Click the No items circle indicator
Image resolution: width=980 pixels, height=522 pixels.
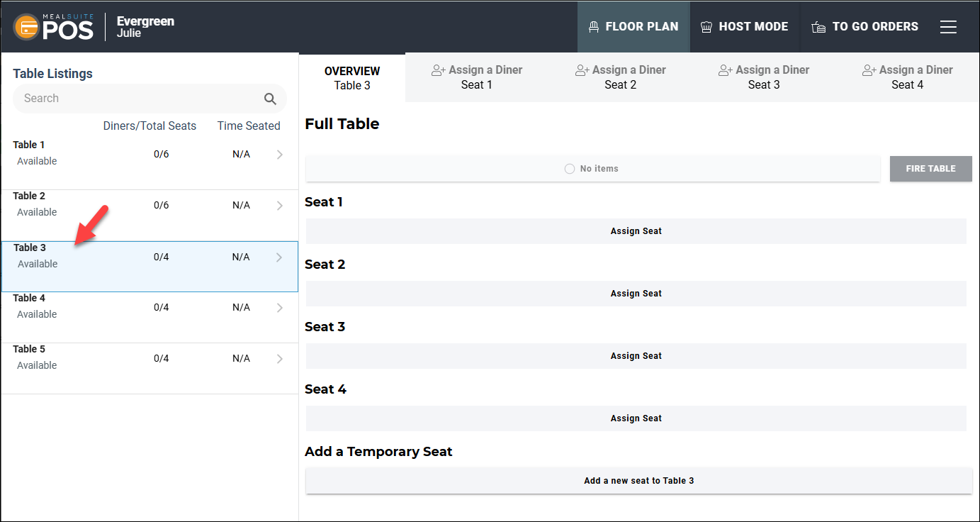[x=570, y=169]
